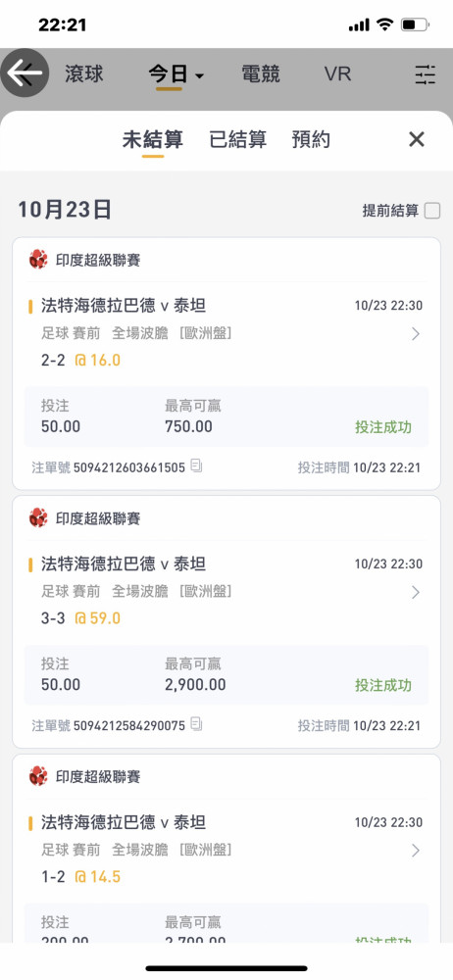
Task: Tap league logo on 3-3 bet card
Action: (38, 517)
